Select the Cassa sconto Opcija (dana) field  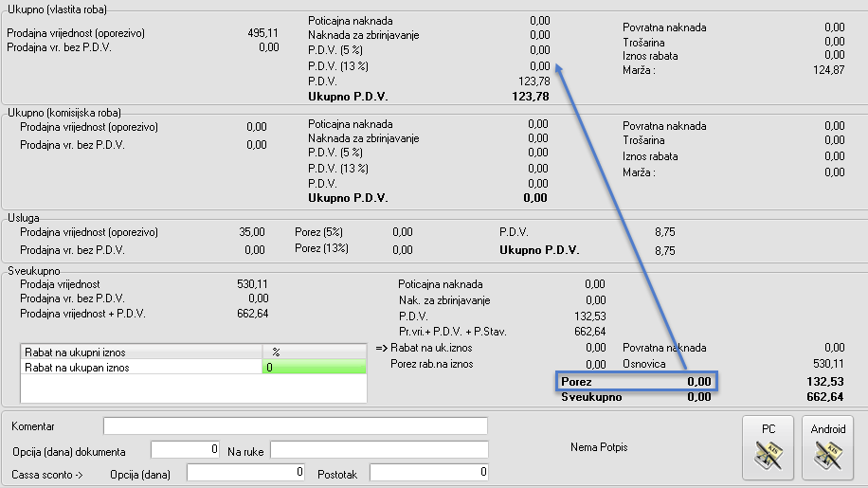tap(245, 472)
